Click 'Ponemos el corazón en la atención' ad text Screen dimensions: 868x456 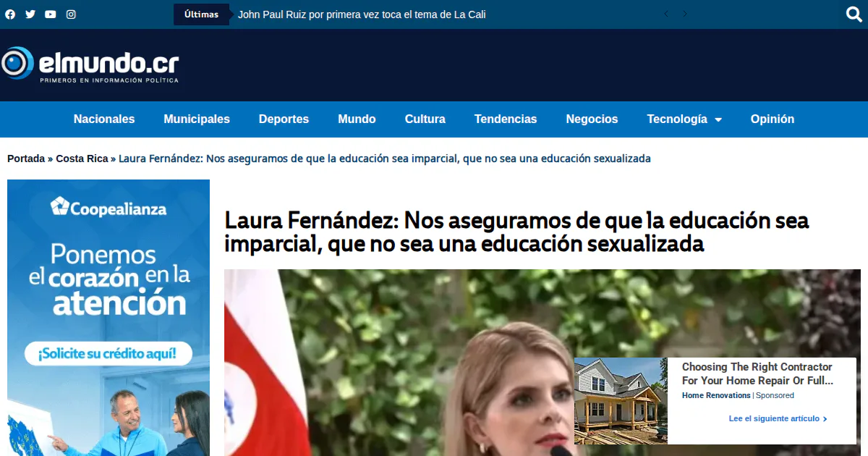click(109, 279)
